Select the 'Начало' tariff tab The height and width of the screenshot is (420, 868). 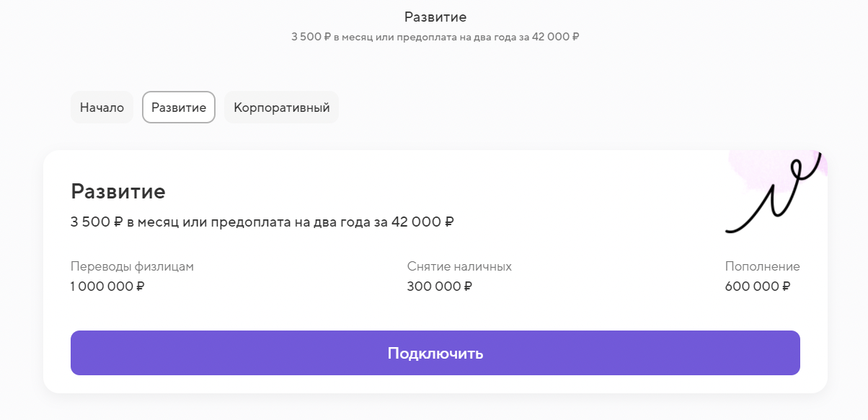coord(102,107)
